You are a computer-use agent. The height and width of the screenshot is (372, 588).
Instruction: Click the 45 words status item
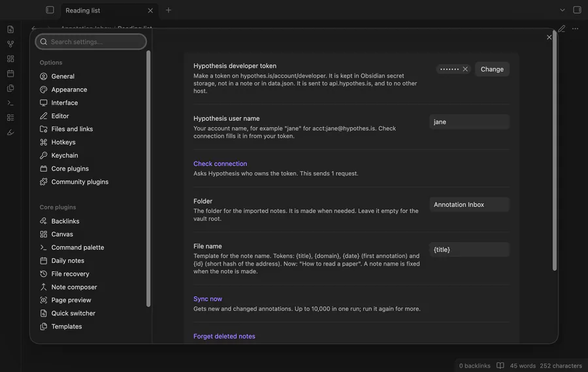point(523,365)
